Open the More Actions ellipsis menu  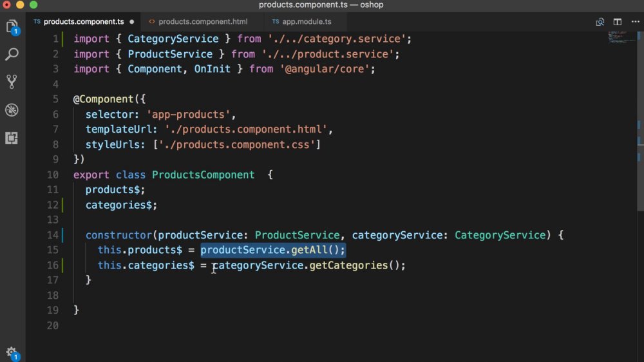pyautogui.click(x=635, y=22)
